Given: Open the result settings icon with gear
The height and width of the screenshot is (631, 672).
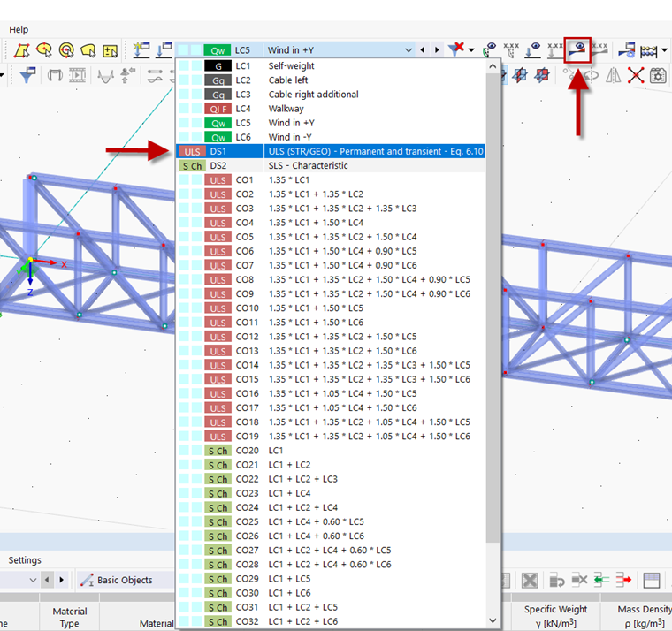Looking at the screenshot, I should [x=626, y=49].
